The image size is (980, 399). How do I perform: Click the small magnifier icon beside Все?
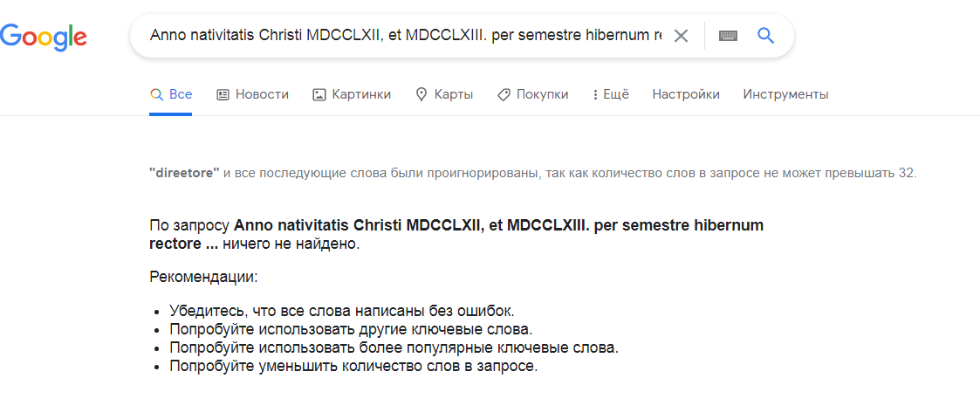pyautogui.click(x=156, y=94)
